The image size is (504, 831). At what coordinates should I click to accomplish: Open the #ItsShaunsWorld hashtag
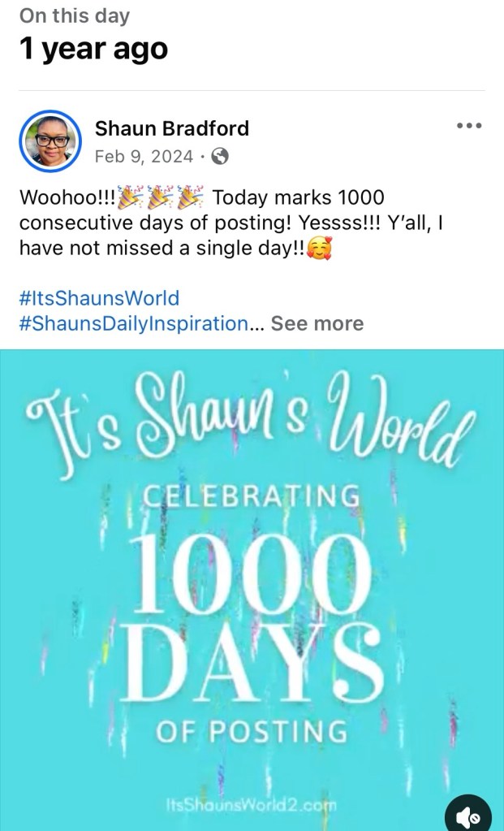(x=99, y=297)
